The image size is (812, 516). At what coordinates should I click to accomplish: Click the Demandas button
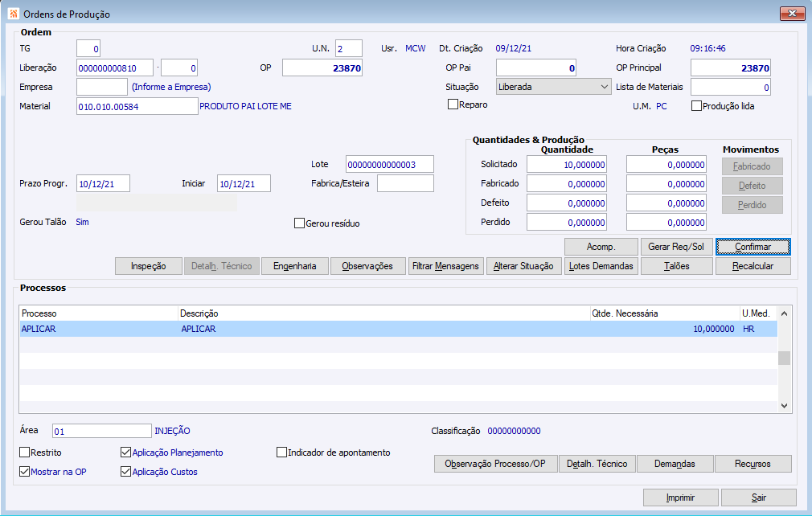675,464
